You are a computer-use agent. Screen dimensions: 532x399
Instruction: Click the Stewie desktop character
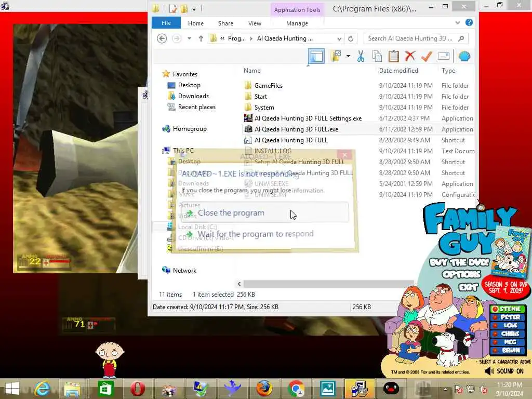(110, 360)
